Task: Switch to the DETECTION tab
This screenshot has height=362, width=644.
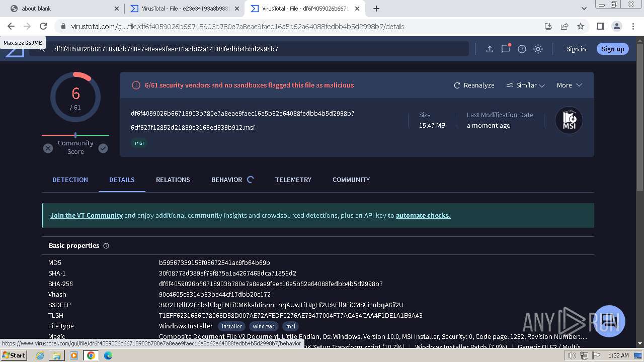Action: tap(70, 179)
